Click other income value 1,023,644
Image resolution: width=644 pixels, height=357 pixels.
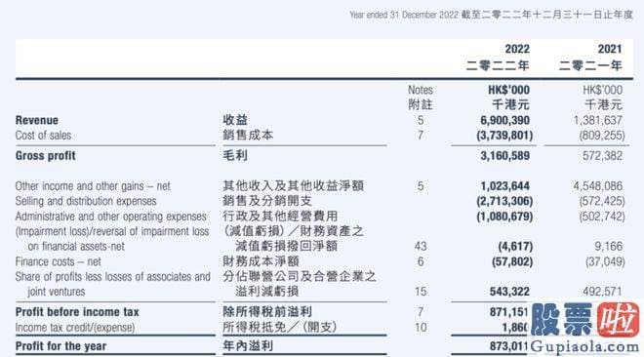tap(504, 186)
